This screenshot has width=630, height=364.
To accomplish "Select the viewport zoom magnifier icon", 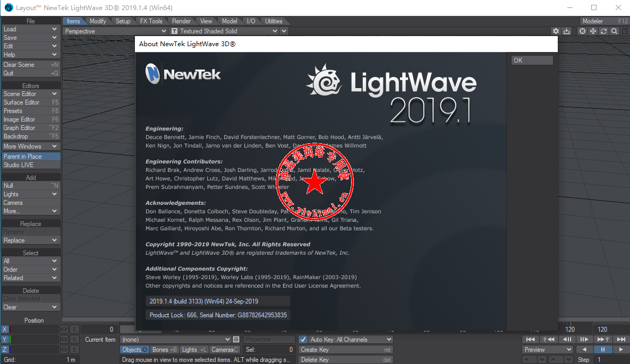I will 615,31.
